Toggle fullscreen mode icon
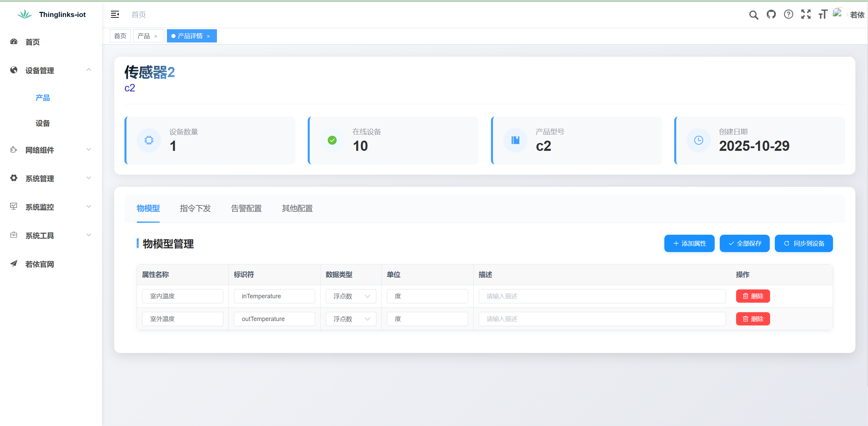The image size is (868, 426). (806, 15)
